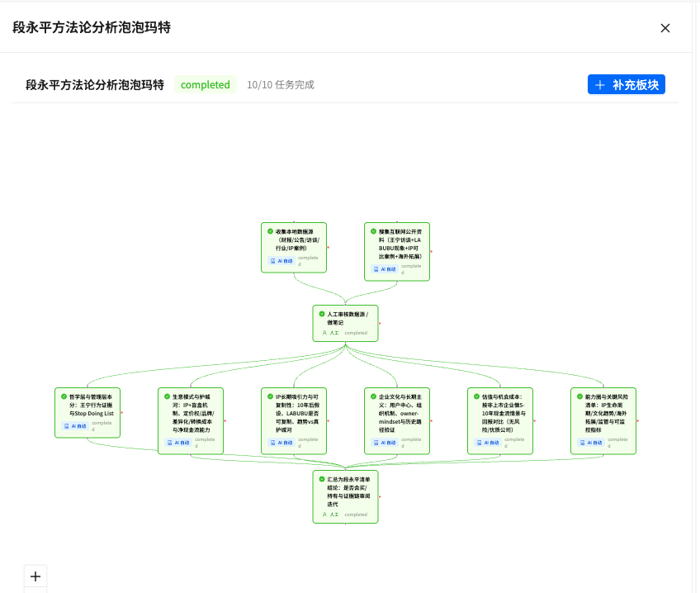Click the 人工 badge on 人工审核数据源 node
This screenshot has width=700, height=593.
coord(330,333)
